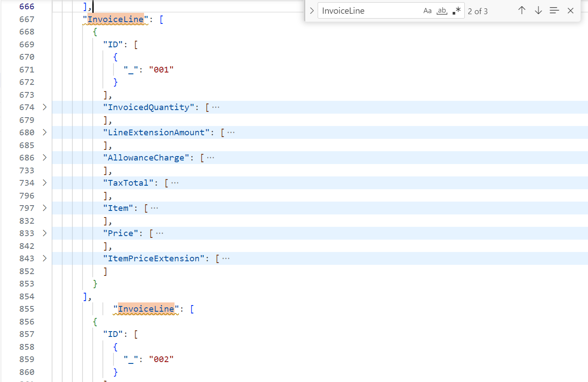Click line number 667 in gutter
Image resolution: width=588 pixels, height=382 pixels.
[27, 19]
